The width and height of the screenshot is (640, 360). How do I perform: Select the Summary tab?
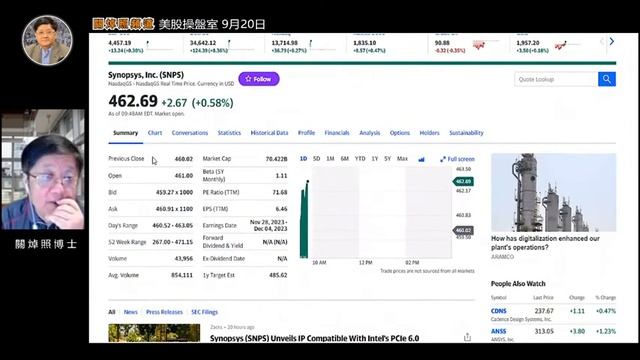[125, 133]
